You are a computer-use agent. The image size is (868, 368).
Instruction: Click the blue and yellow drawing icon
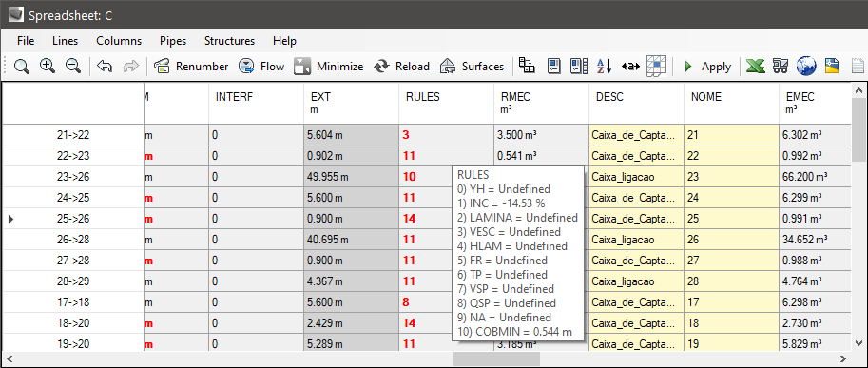click(x=832, y=66)
